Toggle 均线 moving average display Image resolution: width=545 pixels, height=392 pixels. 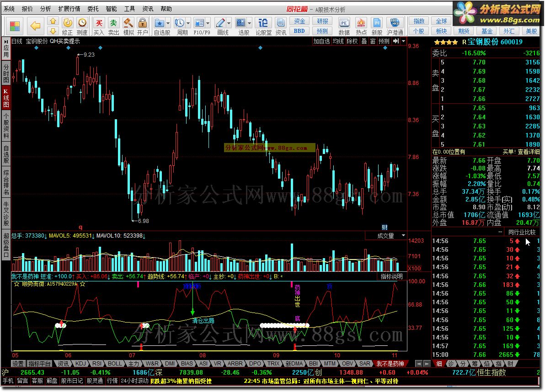click(338, 41)
